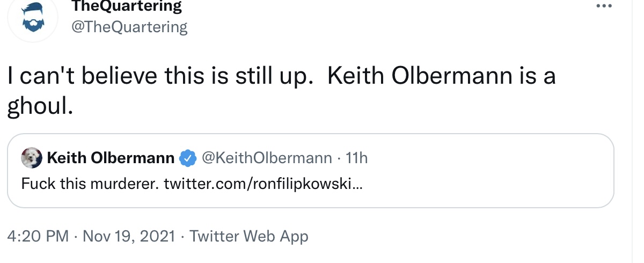The height and width of the screenshot is (263, 644).
Task: Open TheQuartering display name profile
Action: [x=126, y=6]
